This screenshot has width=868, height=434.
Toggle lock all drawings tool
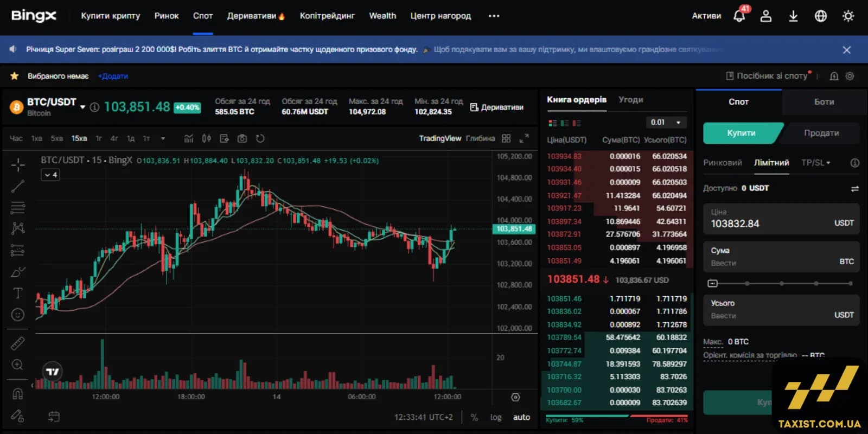click(x=18, y=416)
